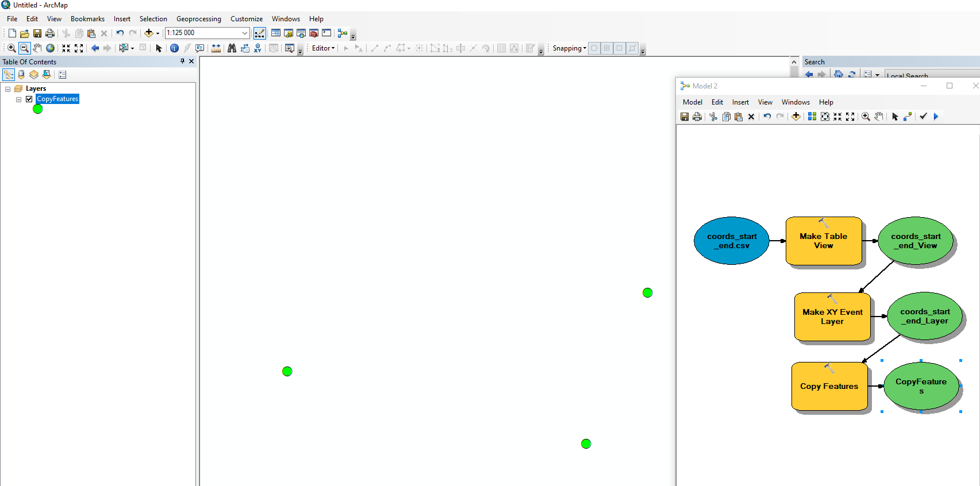Select the Select Elements black arrow tool
Viewport: 980px width, 486px height.
159,48
